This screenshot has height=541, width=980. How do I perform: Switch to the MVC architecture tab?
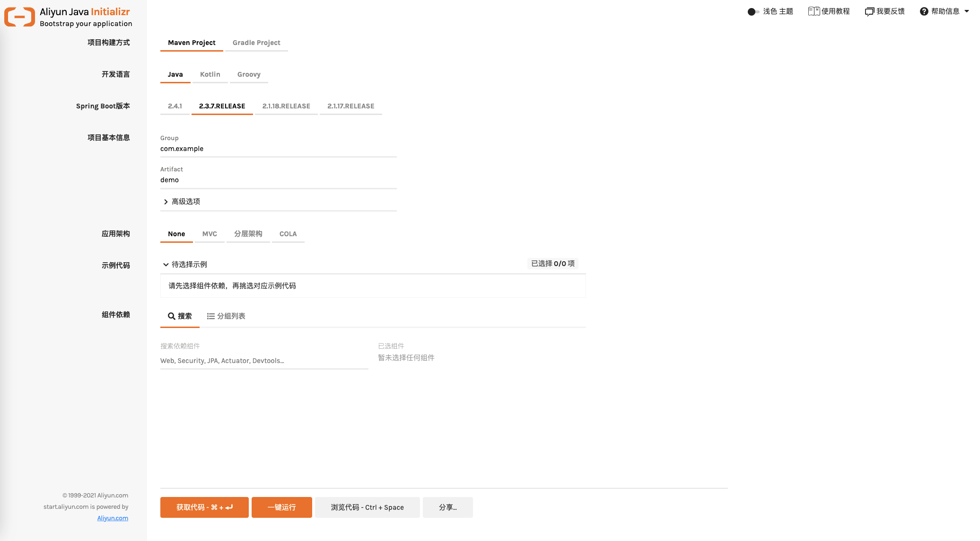pyautogui.click(x=210, y=234)
